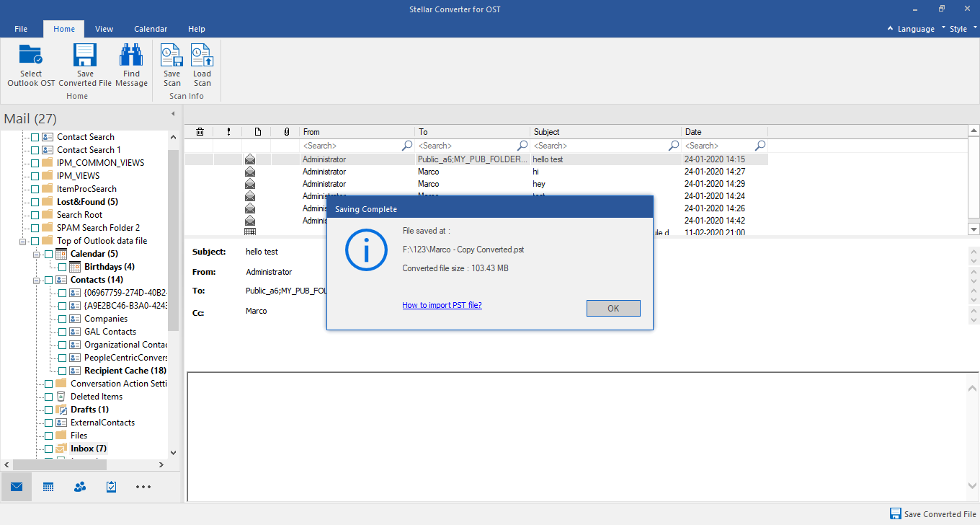980x525 pixels.
Task: Open the contacts (people) icon in bottom navigation bar
Action: coord(80,487)
